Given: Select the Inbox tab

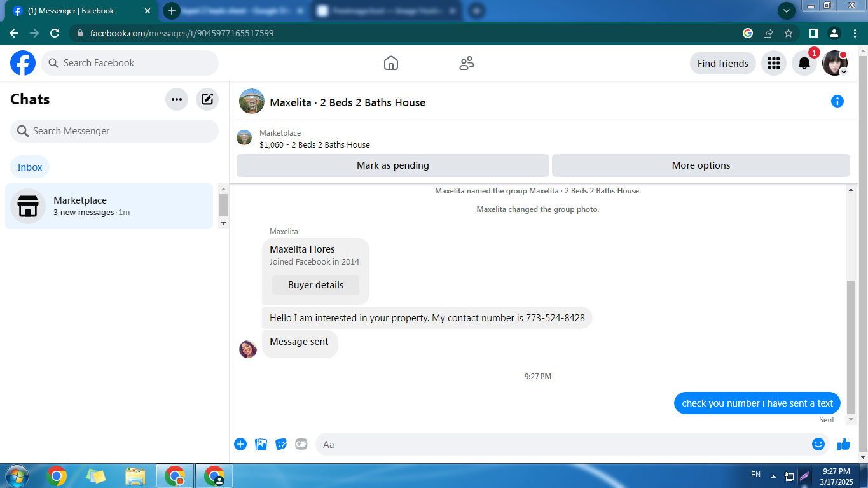Looking at the screenshot, I should [x=30, y=167].
